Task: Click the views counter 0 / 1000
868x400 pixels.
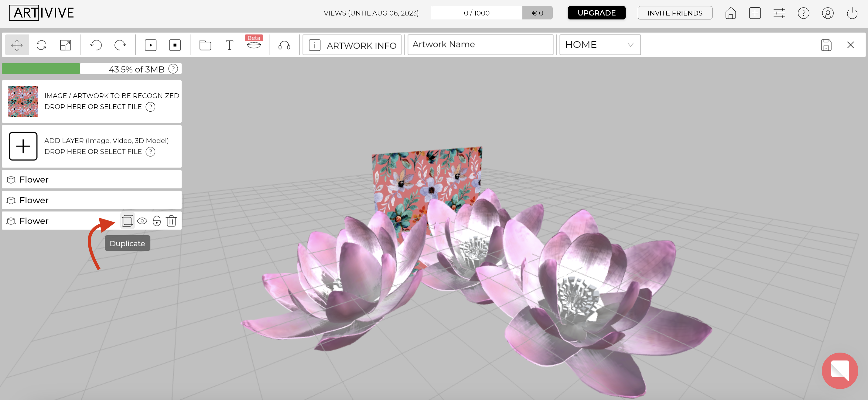Action: [477, 13]
